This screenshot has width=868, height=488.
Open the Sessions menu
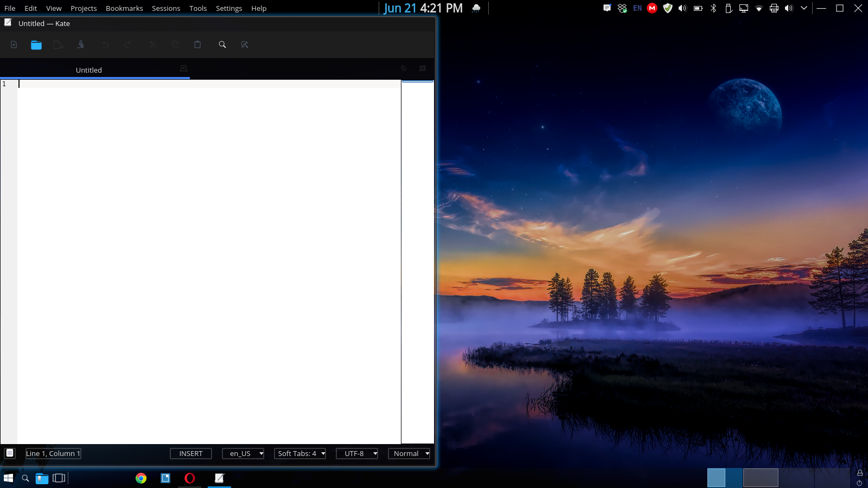[166, 8]
